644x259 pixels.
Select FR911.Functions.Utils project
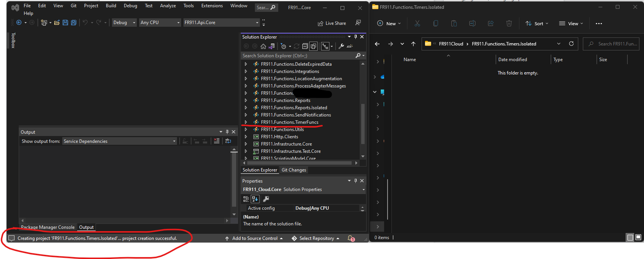[282, 129]
